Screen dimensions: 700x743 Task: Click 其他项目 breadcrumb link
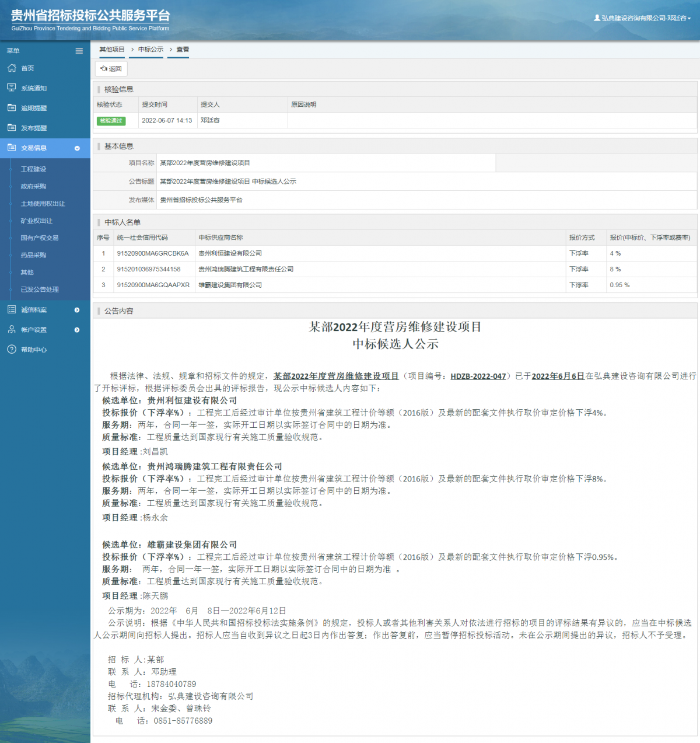click(x=112, y=50)
